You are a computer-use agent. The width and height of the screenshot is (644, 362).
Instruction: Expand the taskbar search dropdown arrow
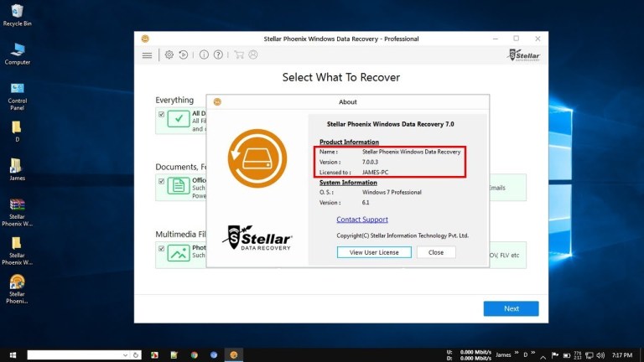pos(125,355)
